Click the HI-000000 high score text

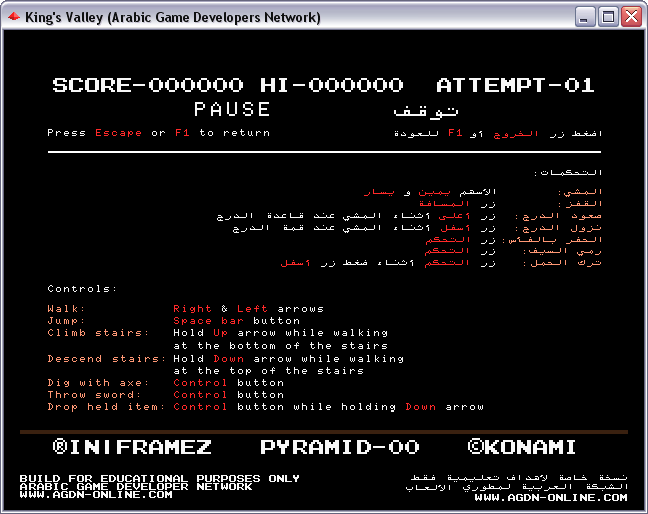point(331,85)
